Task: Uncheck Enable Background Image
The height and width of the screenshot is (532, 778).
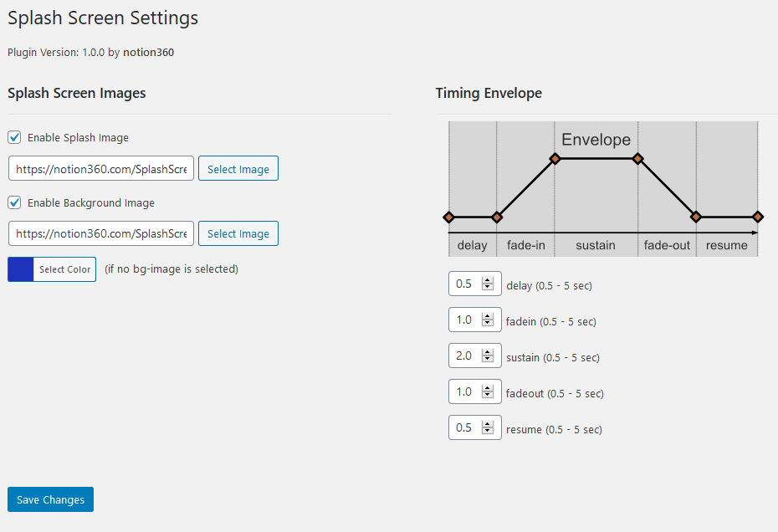Action: point(14,202)
